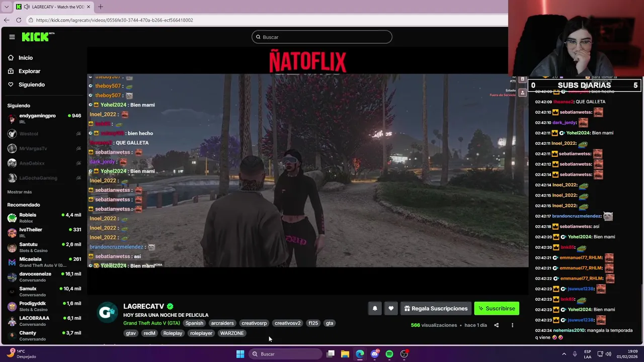The height and width of the screenshot is (362, 644).
Task: Select the f125 tag
Action: coord(313,323)
